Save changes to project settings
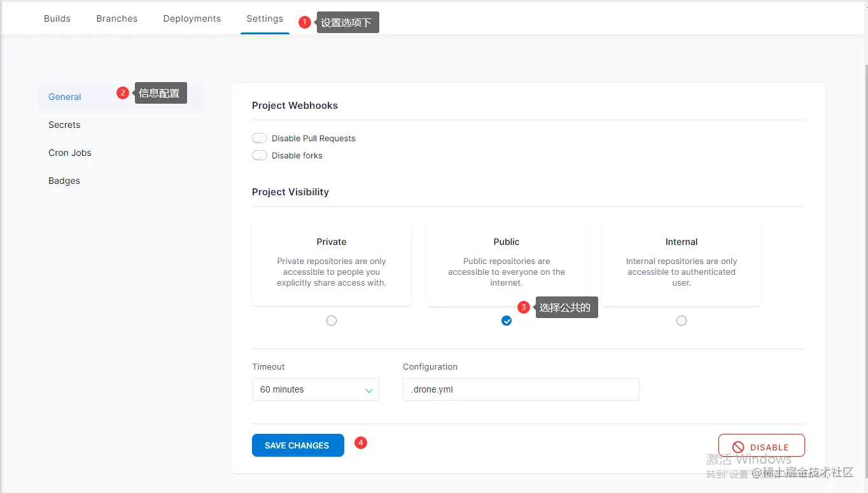Viewport: 868px width, 493px height. click(x=298, y=445)
